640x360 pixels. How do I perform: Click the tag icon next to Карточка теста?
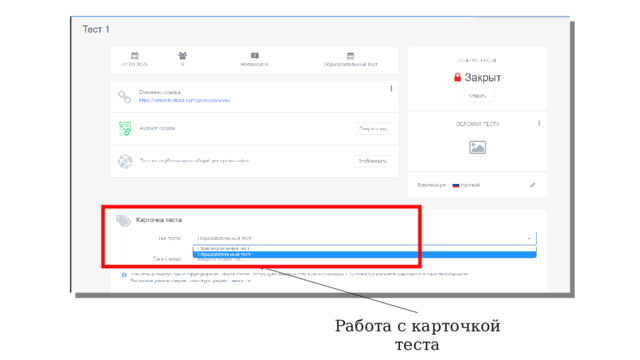point(123,221)
